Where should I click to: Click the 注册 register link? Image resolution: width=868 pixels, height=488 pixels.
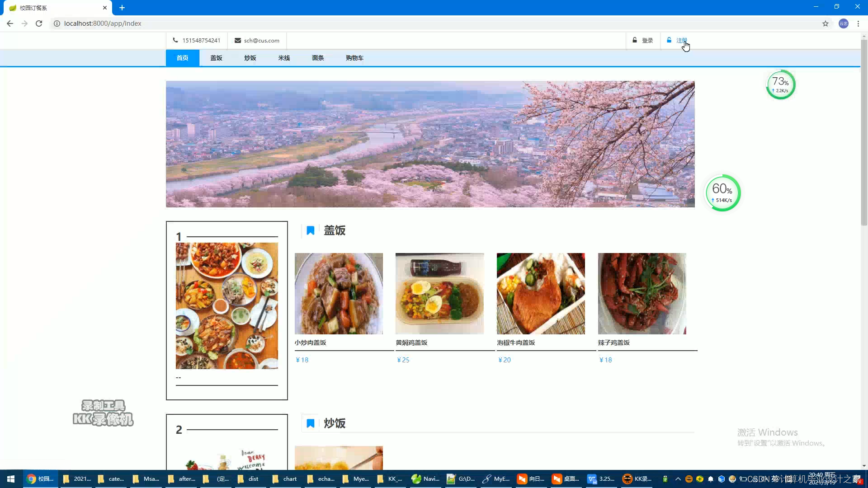pos(681,40)
